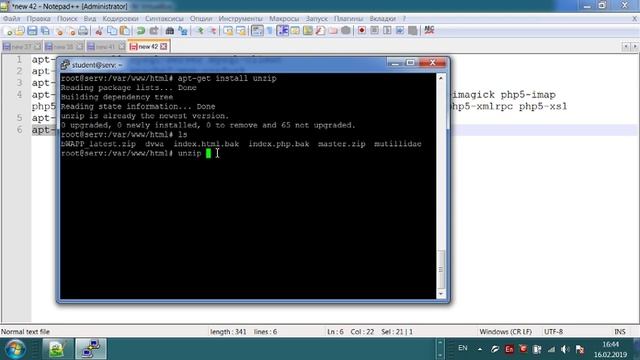
Task: Click the EN language indicator
Action: click(462, 348)
